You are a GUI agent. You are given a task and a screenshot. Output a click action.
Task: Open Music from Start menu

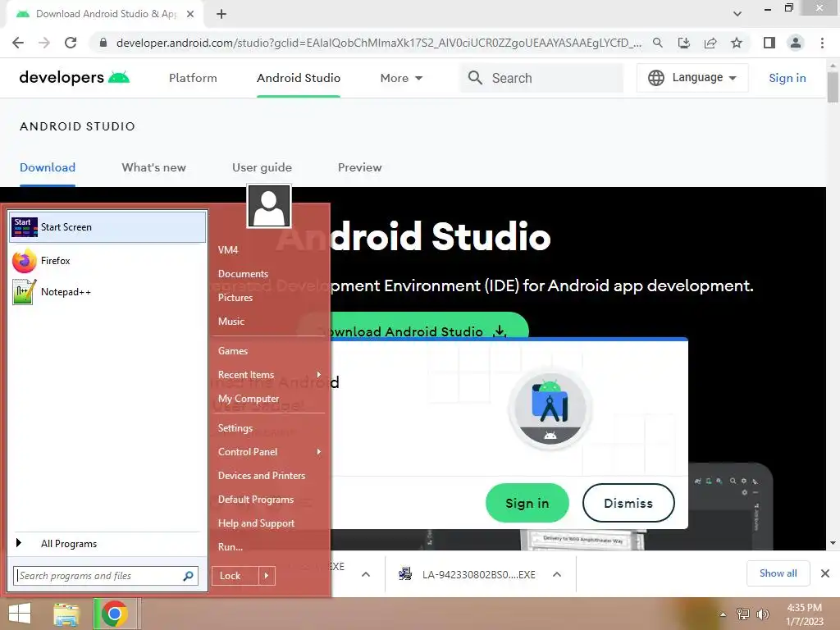[x=231, y=322]
